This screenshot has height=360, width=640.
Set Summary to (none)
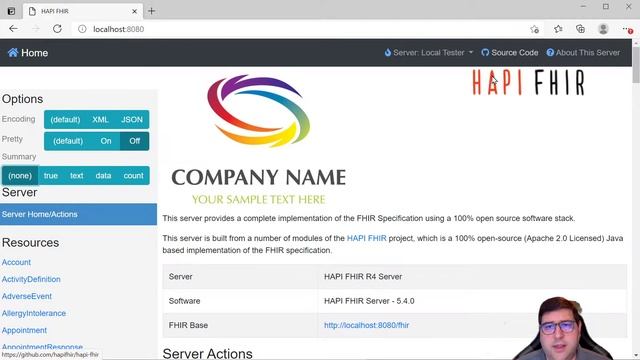pyautogui.click(x=20, y=176)
